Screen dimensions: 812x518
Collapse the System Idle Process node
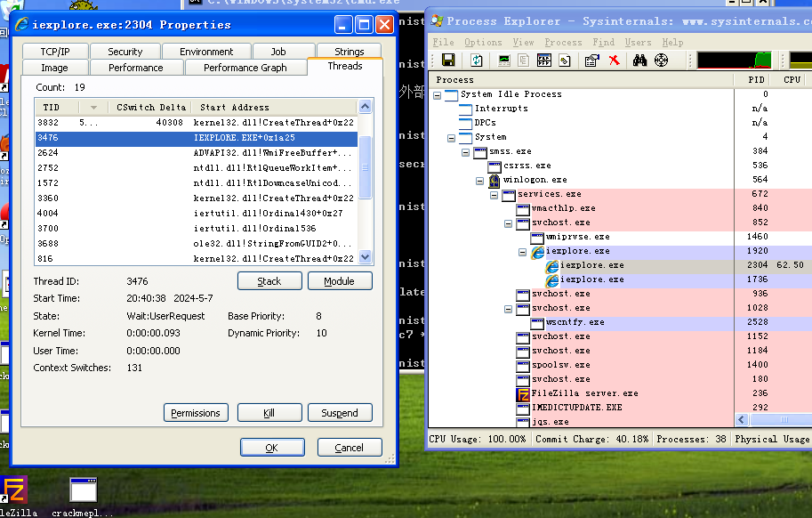(x=438, y=94)
